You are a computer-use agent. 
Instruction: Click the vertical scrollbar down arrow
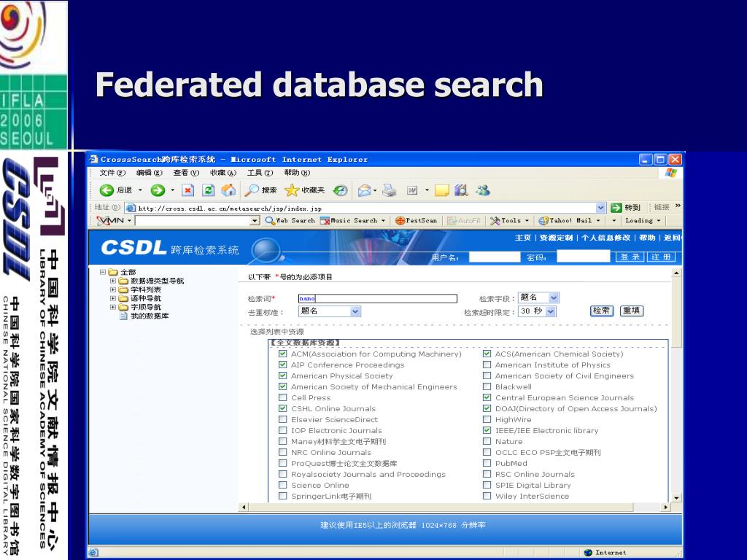[676, 498]
